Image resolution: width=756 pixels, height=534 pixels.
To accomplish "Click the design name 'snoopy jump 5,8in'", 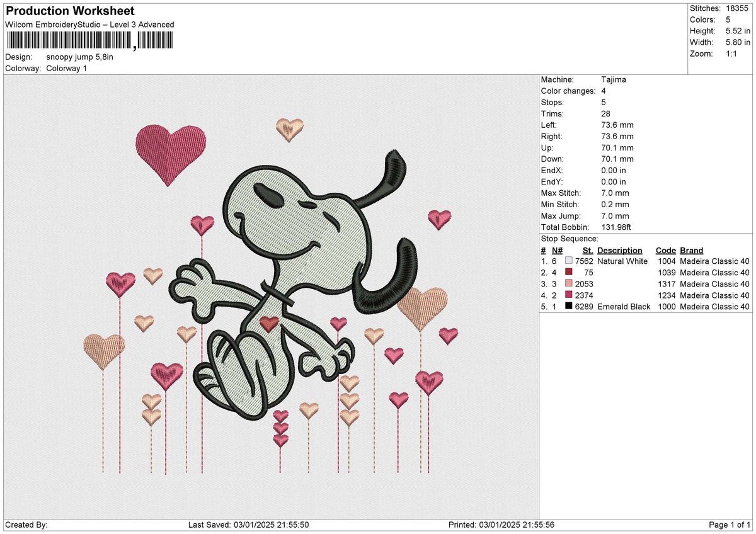I will [79, 56].
